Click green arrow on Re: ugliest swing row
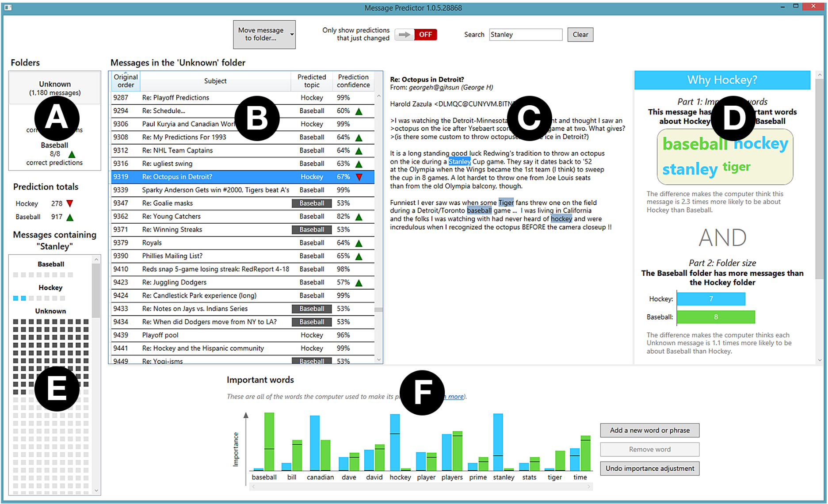Image resolution: width=828 pixels, height=504 pixels. (359, 164)
